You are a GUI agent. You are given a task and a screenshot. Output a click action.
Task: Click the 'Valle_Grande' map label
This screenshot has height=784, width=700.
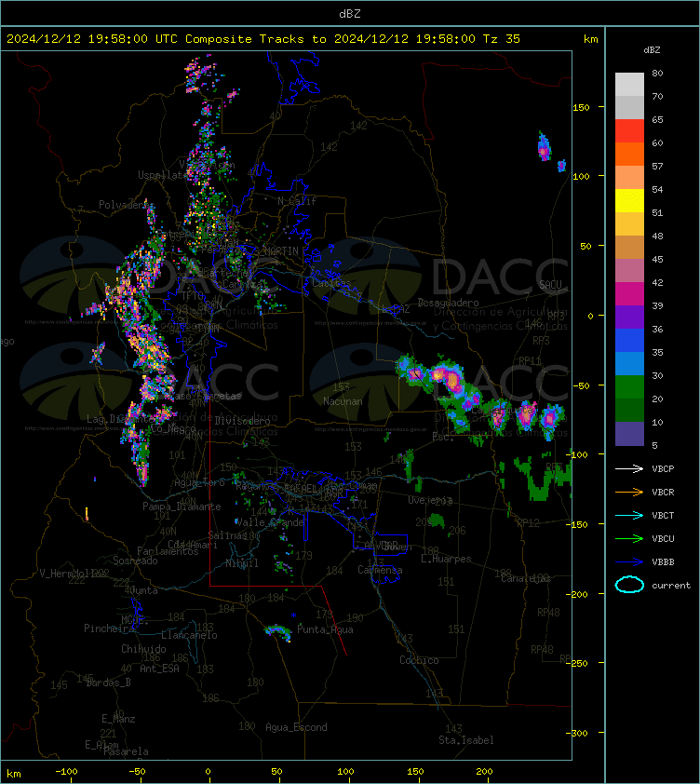[270, 522]
